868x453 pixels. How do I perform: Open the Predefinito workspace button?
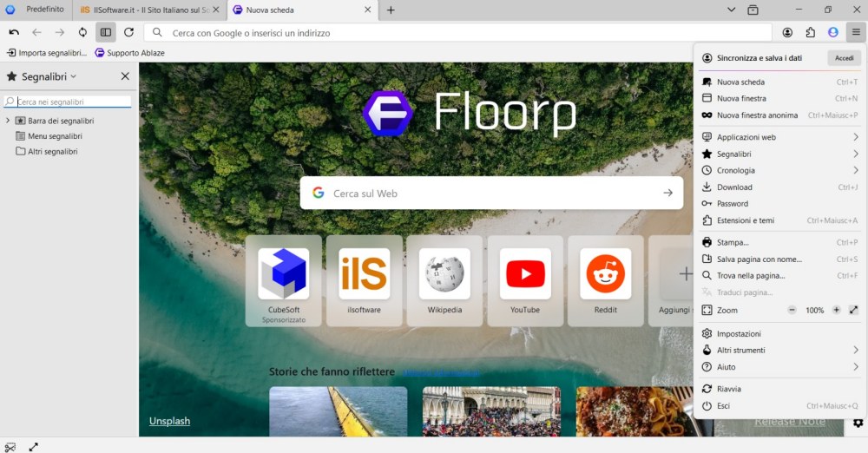pyautogui.click(x=35, y=10)
